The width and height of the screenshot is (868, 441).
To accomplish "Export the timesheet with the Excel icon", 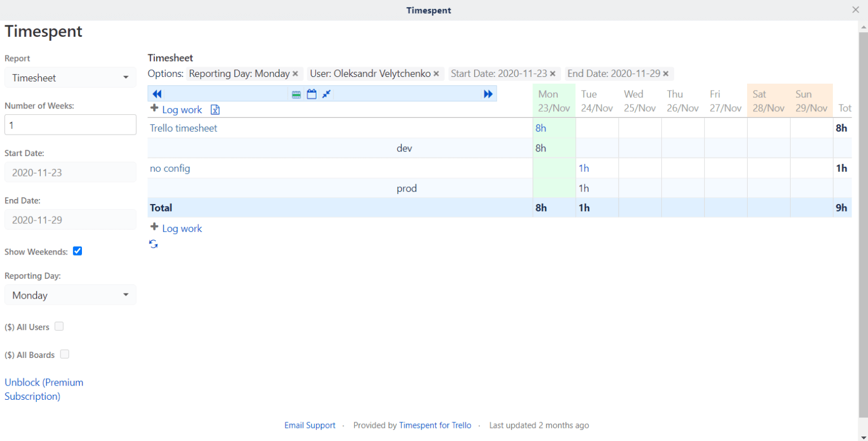I will pyautogui.click(x=215, y=110).
